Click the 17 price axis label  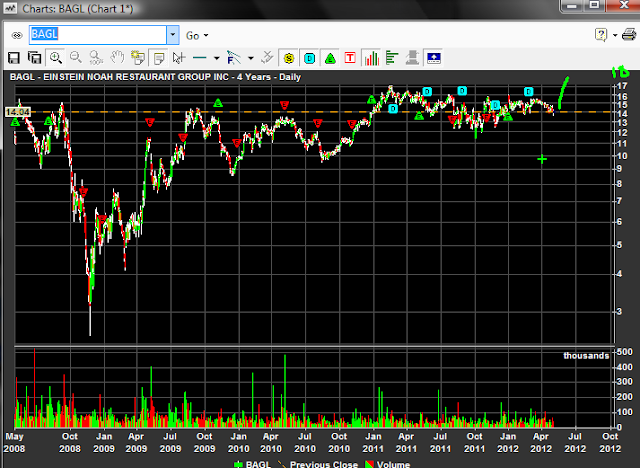coord(622,86)
